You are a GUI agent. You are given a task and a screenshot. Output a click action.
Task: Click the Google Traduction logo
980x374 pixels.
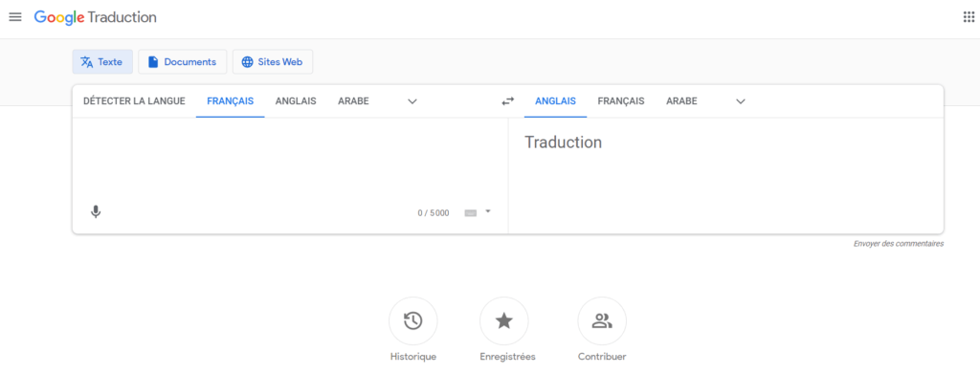pyautogui.click(x=95, y=17)
